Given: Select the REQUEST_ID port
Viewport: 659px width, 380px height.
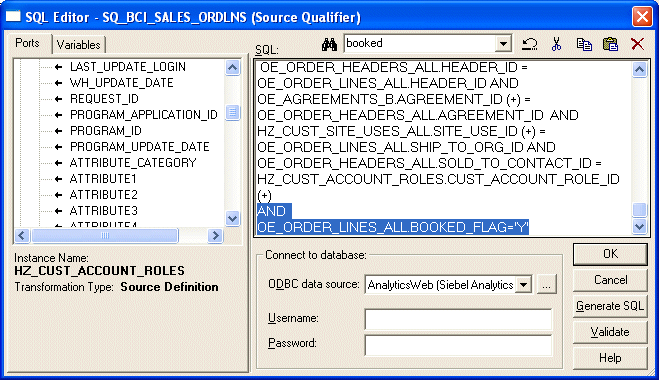Looking at the screenshot, I should (x=104, y=99).
